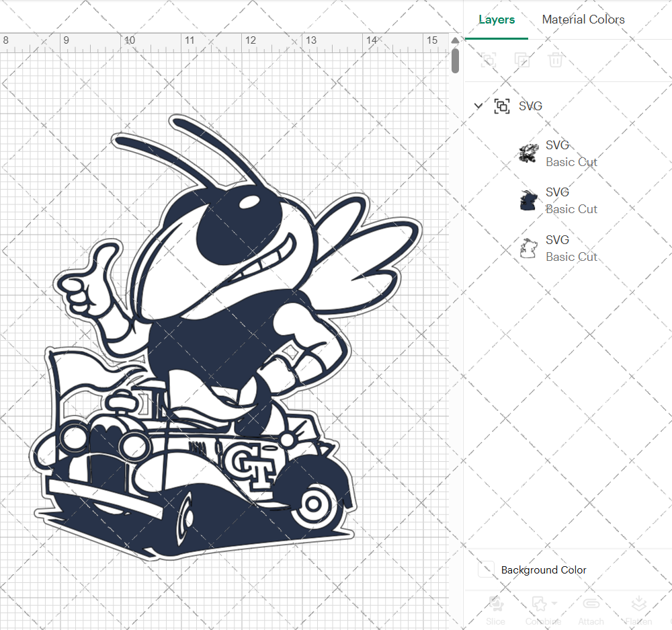
Task: Select the SVG group header row
Action: [x=569, y=106]
